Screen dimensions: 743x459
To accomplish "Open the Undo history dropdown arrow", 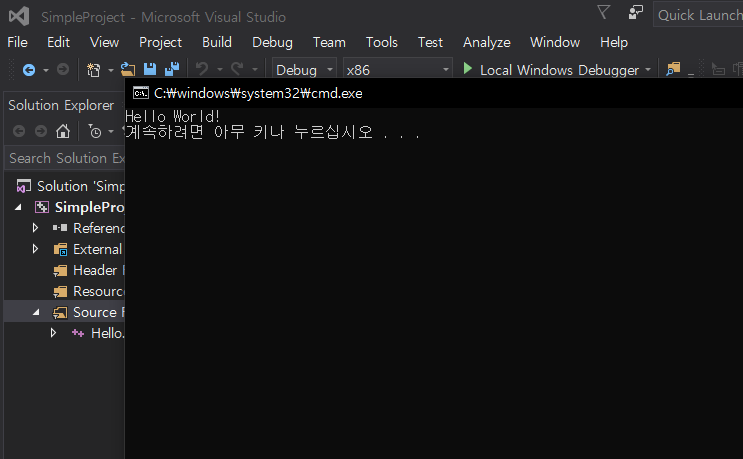I will point(220,70).
